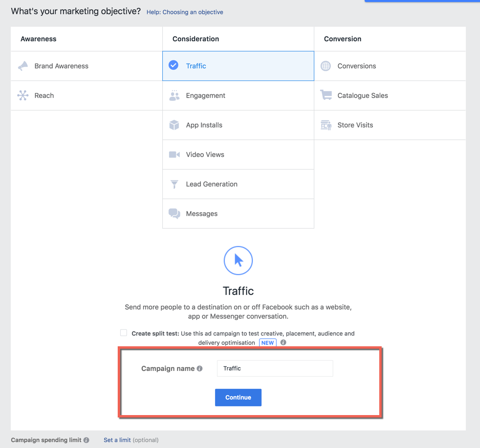Screen dimensions: 480x448
Task: Choose Conversions objective
Action: tap(390, 66)
